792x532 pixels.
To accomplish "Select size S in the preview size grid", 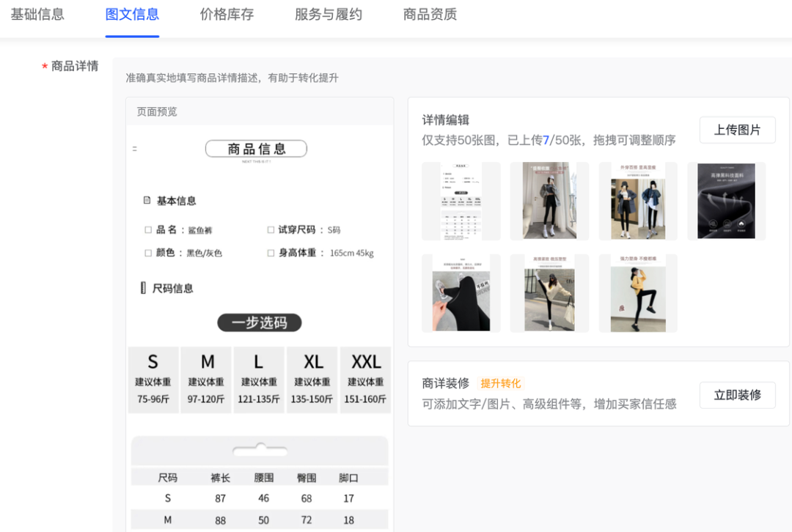I will (x=153, y=379).
